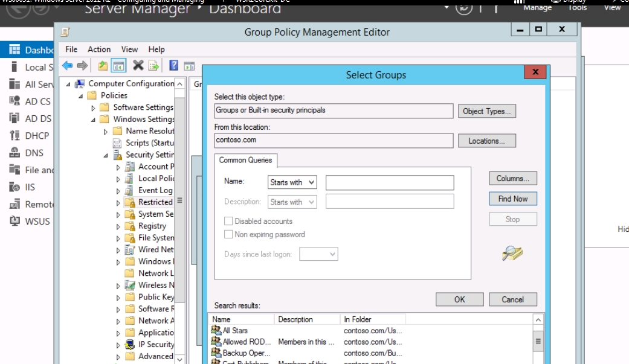629x364 pixels.
Task: Open the Name 'Starts with' dropdown
Action: pos(292,182)
